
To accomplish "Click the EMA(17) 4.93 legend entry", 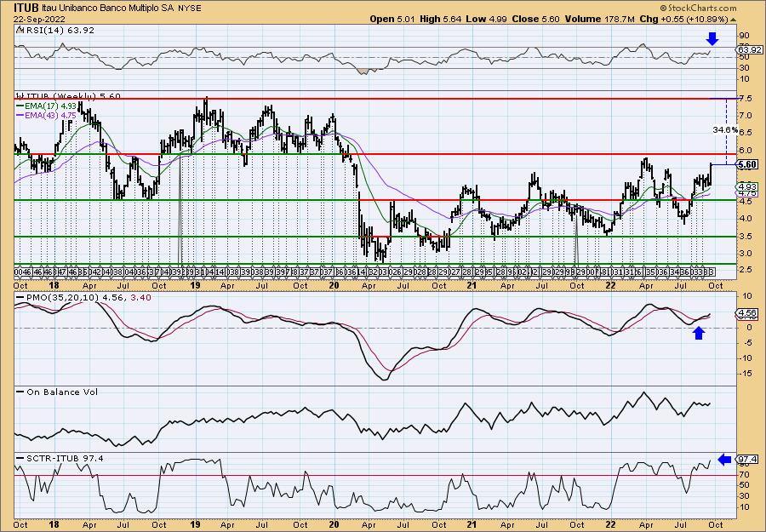I will (x=47, y=105).
